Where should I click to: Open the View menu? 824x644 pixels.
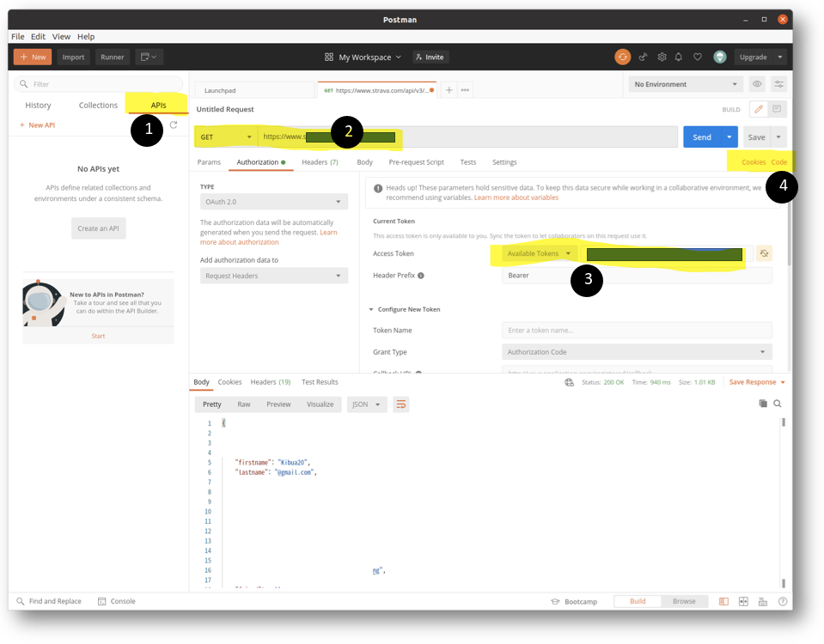[x=61, y=36]
